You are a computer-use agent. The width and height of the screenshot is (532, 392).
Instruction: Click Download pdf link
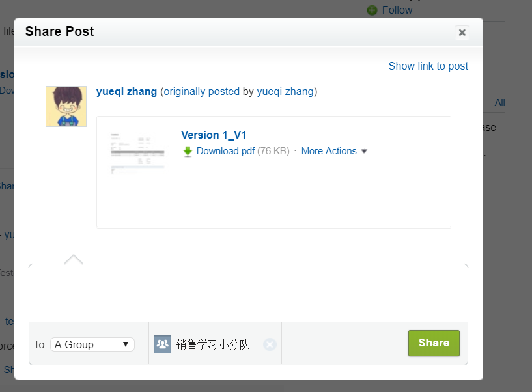(225, 151)
